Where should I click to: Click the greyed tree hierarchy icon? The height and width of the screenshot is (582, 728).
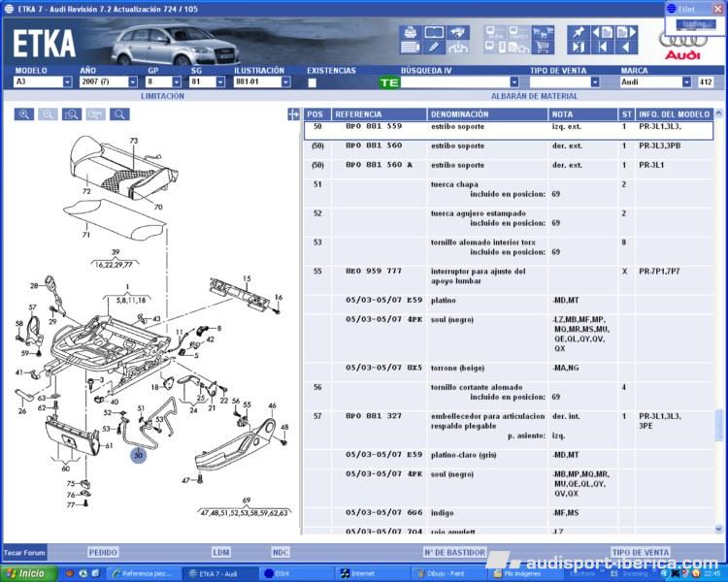coord(458,47)
